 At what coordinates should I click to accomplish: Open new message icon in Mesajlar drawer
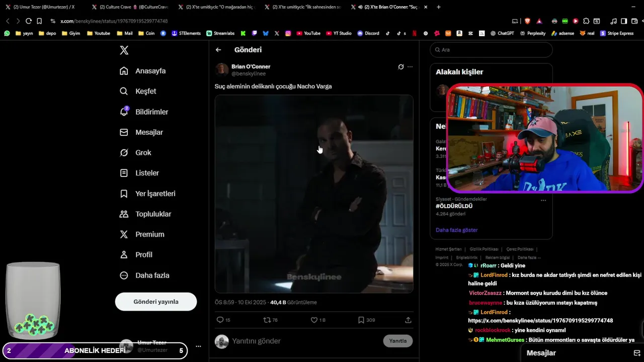pos(637,353)
